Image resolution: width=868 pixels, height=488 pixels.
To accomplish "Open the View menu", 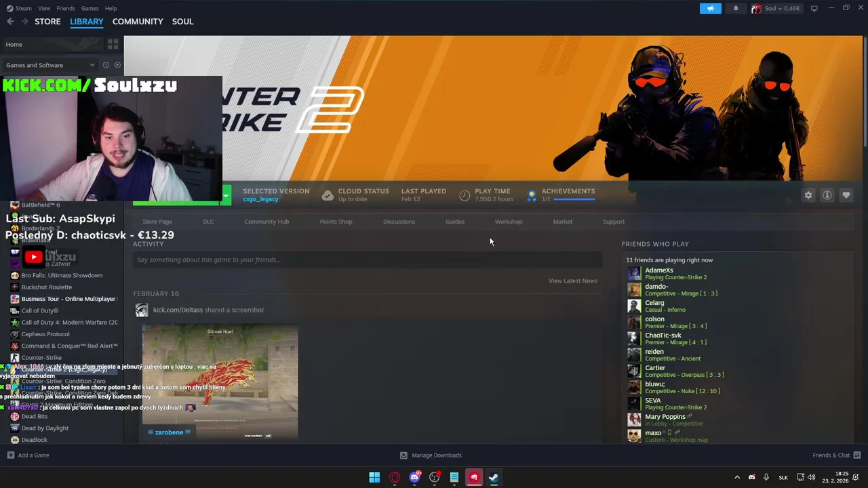I will (x=44, y=8).
